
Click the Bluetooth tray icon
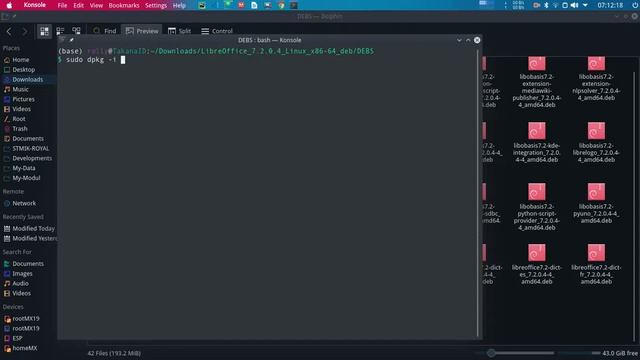coord(546,5)
